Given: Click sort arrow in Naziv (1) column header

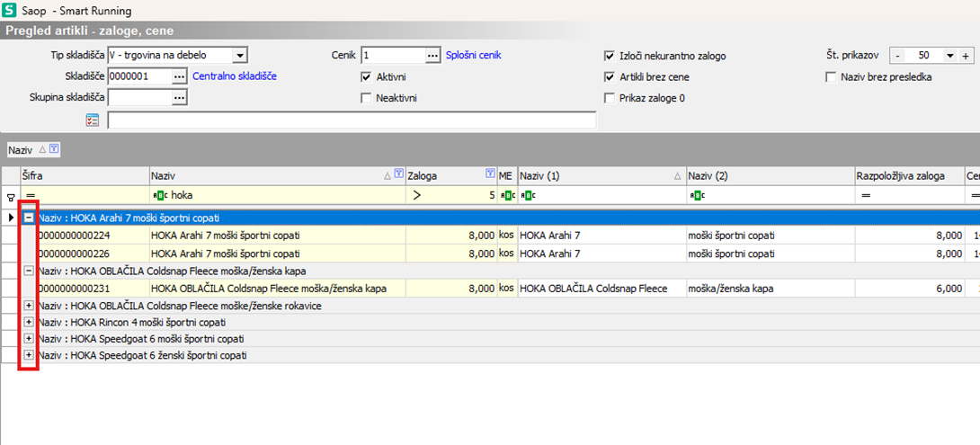Looking at the screenshot, I should click(x=679, y=177).
